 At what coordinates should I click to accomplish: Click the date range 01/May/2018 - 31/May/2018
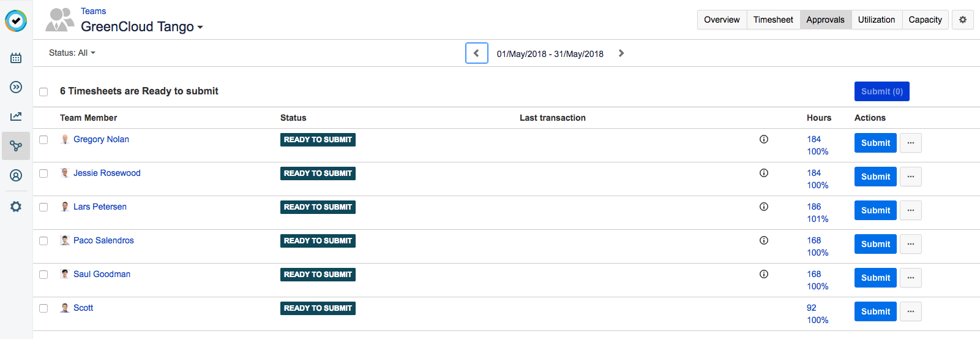[x=550, y=54]
